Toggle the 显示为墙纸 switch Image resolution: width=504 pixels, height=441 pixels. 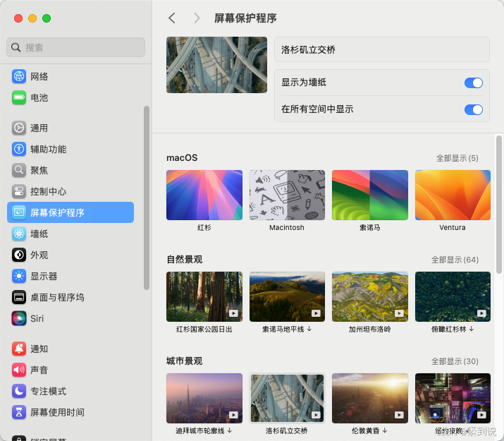point(474,83)
